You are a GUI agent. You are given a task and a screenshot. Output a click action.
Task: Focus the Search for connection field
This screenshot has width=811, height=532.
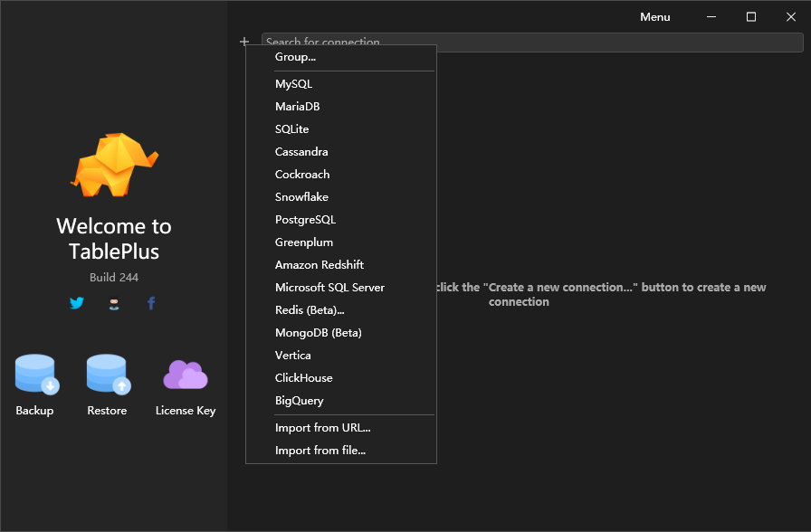tap(532, 43)
